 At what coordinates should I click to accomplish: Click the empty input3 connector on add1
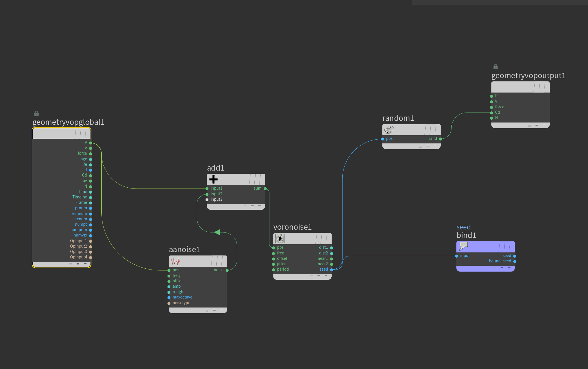click(207, 200)
